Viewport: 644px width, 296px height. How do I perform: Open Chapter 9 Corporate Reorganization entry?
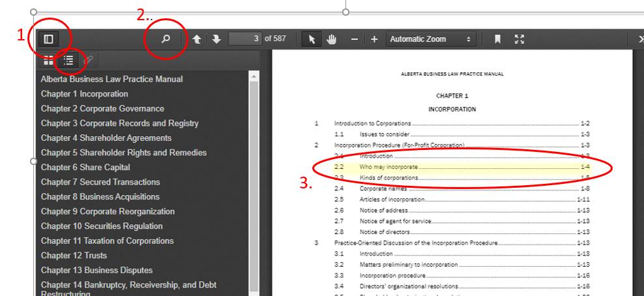(108, 211)
